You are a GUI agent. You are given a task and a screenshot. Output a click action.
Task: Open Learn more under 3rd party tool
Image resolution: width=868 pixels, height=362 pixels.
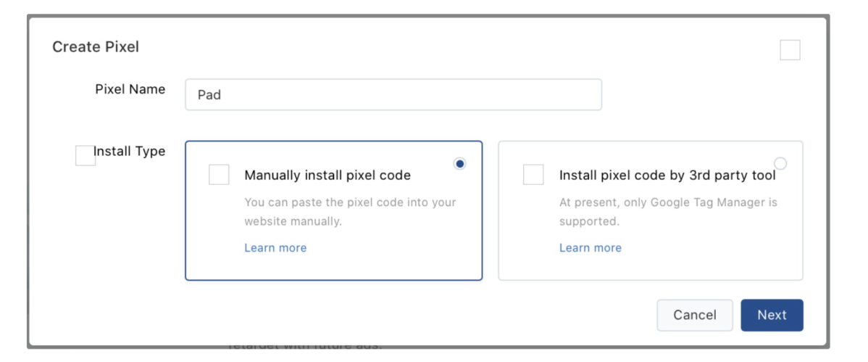[x=591, y=247]
